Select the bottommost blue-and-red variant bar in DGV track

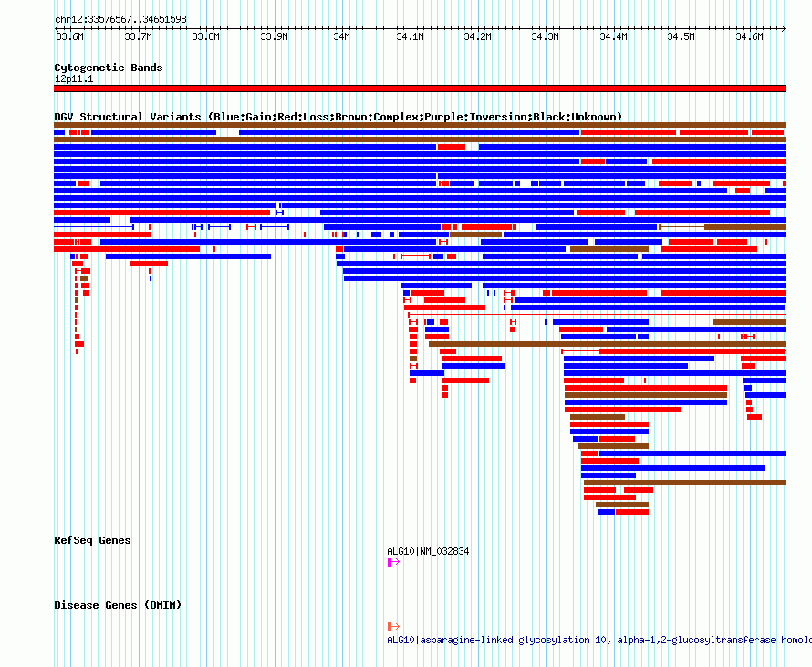pos(623,512)
